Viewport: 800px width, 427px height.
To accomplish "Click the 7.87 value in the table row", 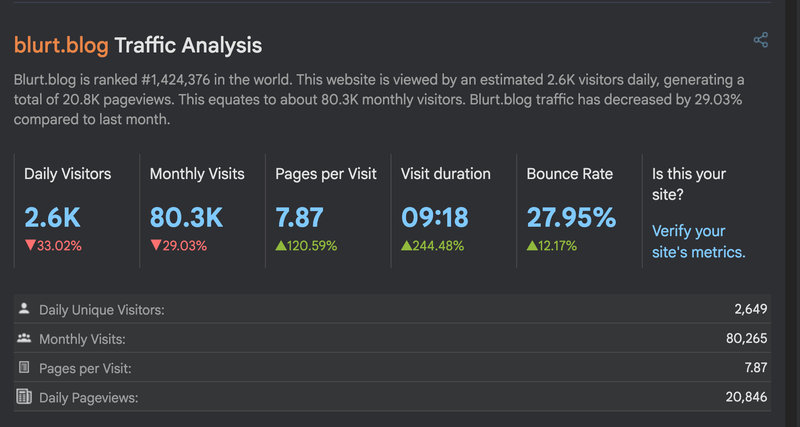I will pyautogui.click(x=756, y=367).
